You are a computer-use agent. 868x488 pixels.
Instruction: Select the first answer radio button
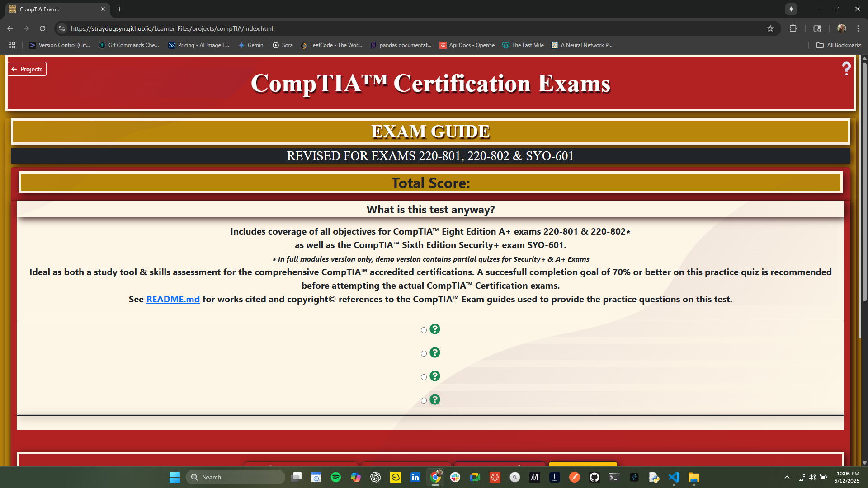pos(424,330)
